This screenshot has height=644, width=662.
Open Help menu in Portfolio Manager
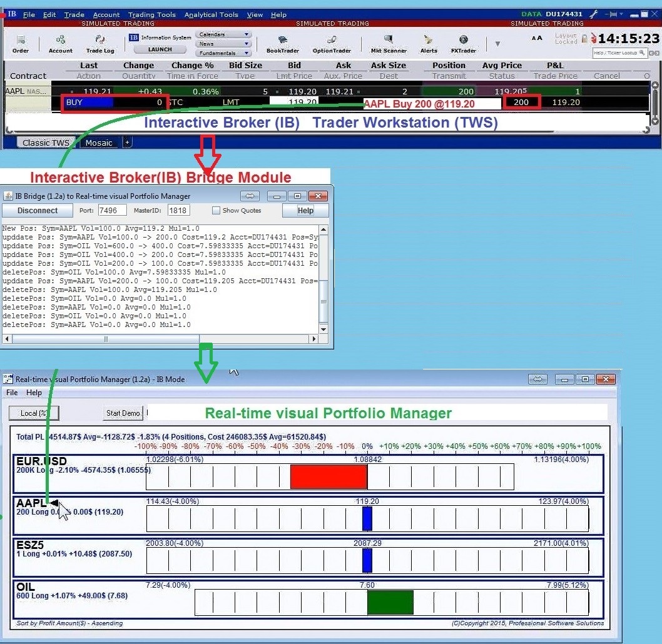click(x=34, y=393)
